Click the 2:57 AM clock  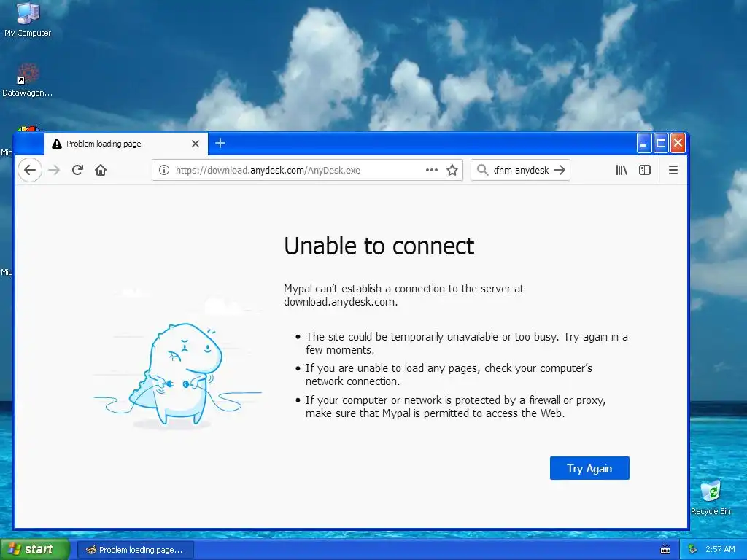tap(720, 550)
